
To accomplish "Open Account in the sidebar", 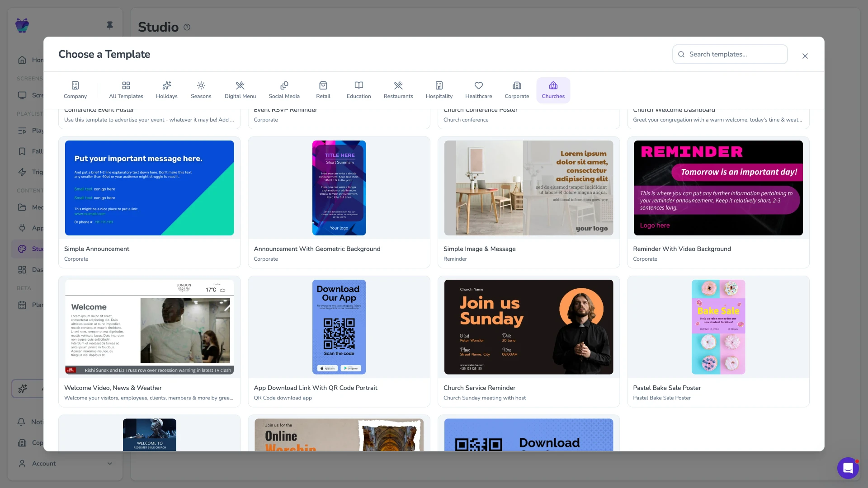I will pos(65,464).
